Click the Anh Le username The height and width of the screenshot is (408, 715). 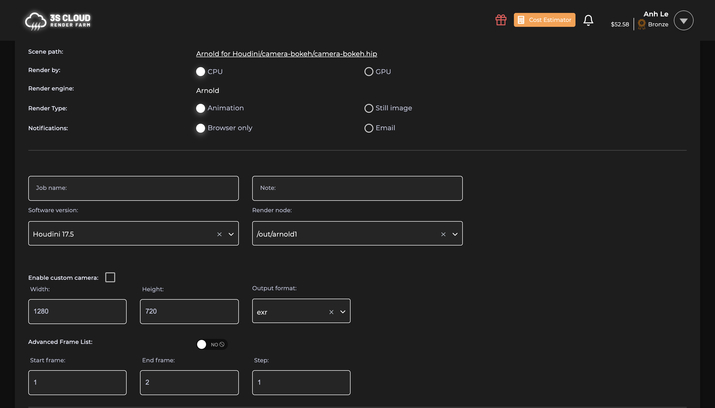pos(656,14)
